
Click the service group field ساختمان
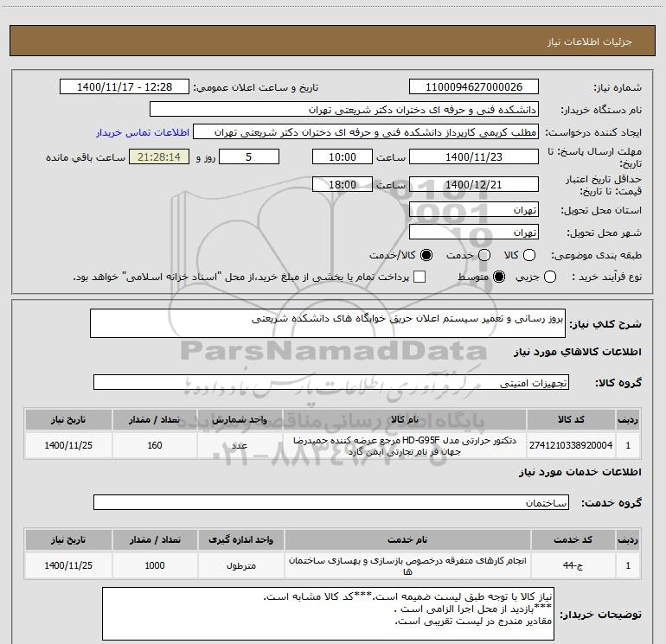331,502
